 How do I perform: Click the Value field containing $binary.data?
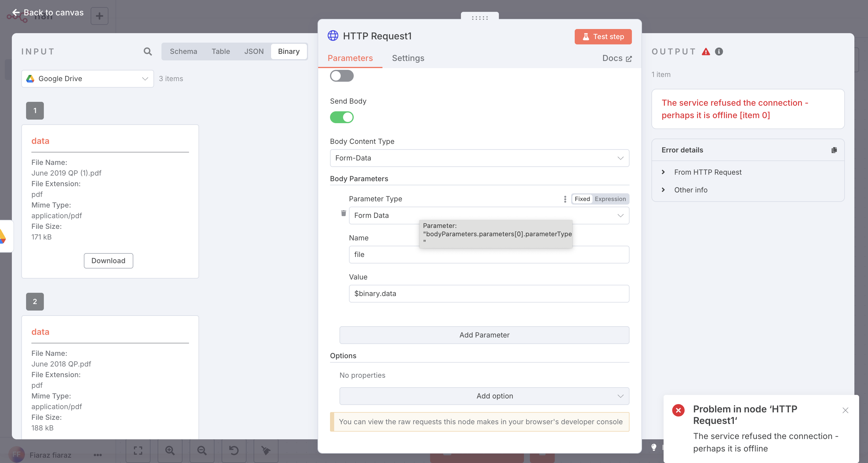tap(489, 293)
